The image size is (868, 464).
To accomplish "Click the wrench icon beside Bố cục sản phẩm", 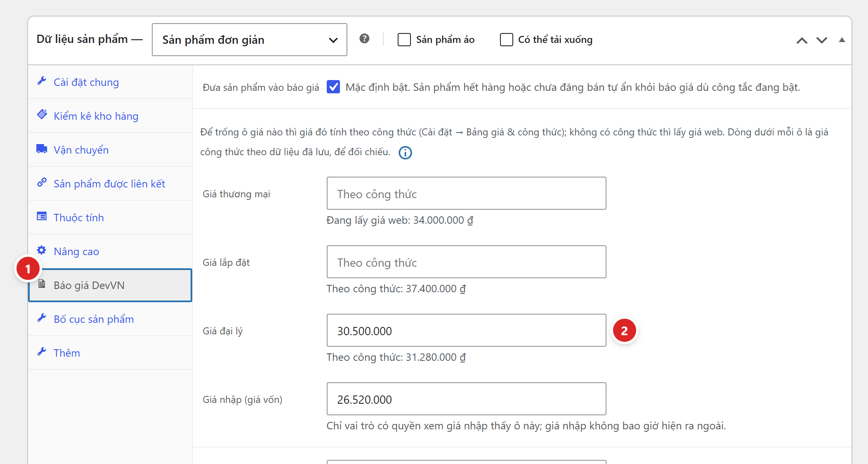I will pyautogui.click(x=42, y=318).
